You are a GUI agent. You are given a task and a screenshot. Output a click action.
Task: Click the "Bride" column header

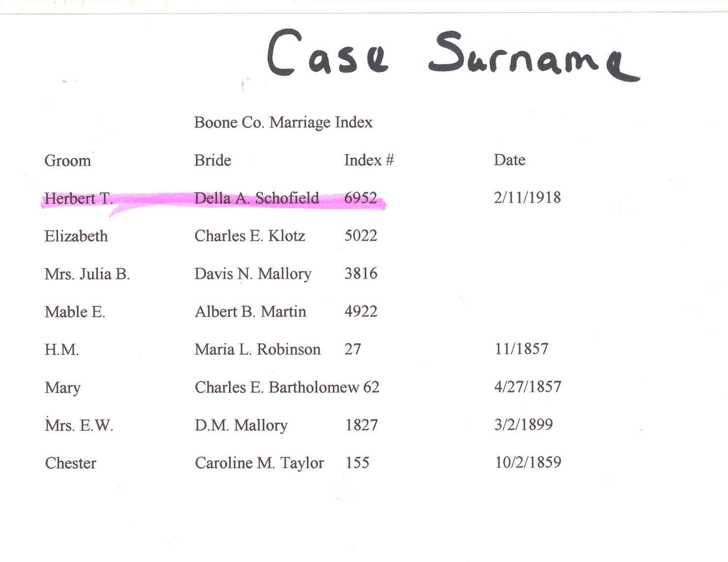click(212, 160)
